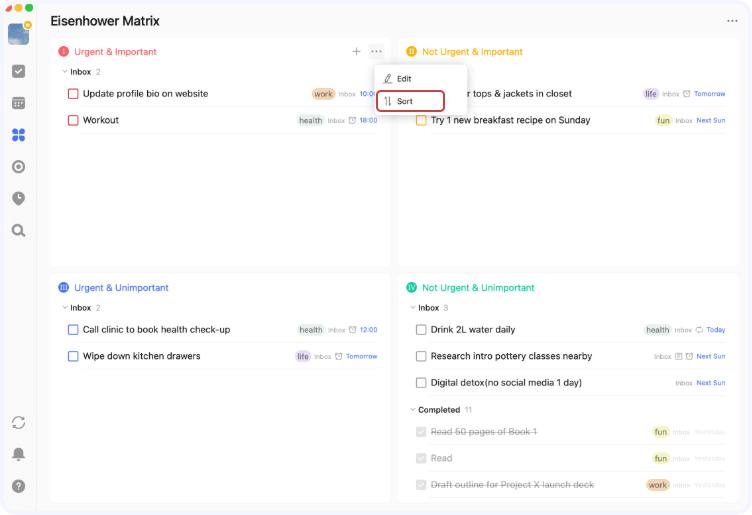Check off the Workout task
The width and height of the screenshot is (752, 515).
tap(73, 120)
